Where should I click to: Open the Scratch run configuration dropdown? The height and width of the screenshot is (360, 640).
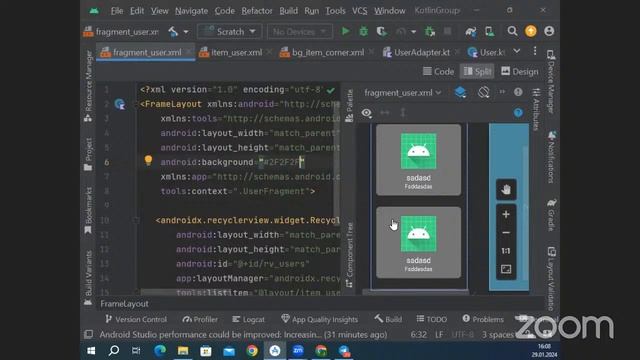229,31
